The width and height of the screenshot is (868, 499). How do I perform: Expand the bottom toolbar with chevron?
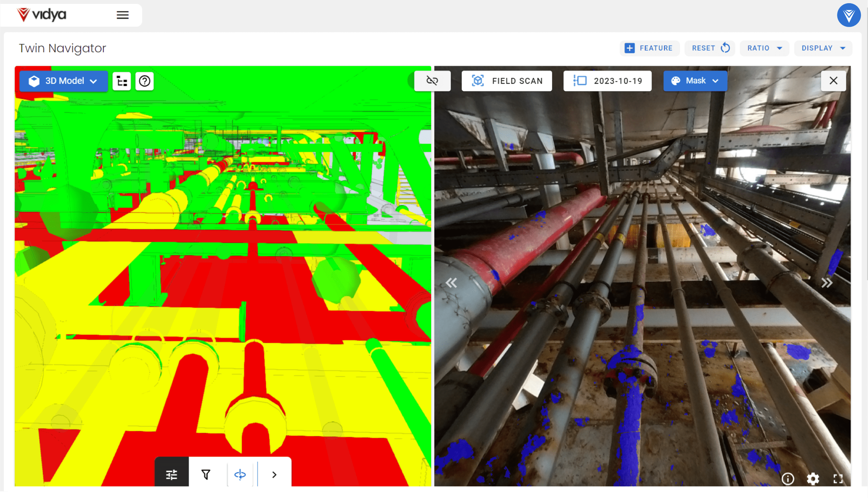click(274, 474)
